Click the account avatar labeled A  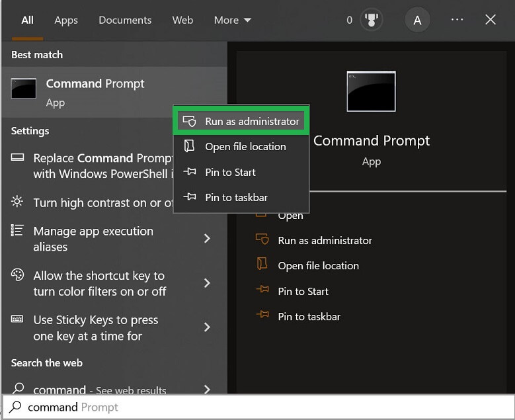417,20
